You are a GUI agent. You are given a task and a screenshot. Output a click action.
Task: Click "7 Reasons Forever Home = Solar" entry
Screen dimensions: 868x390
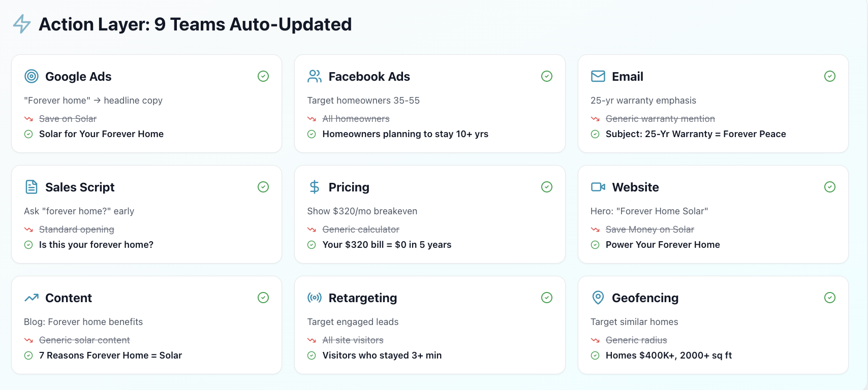click(x=110, y=355)
